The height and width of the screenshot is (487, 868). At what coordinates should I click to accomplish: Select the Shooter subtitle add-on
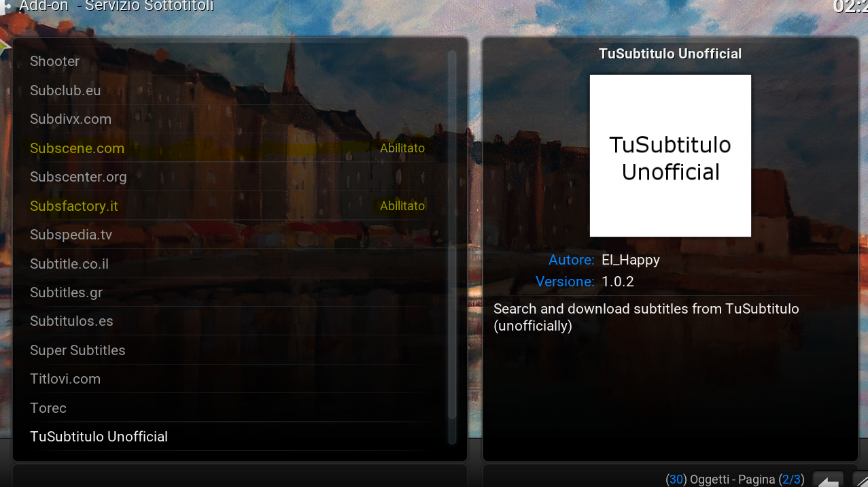[x=231, y=61]
